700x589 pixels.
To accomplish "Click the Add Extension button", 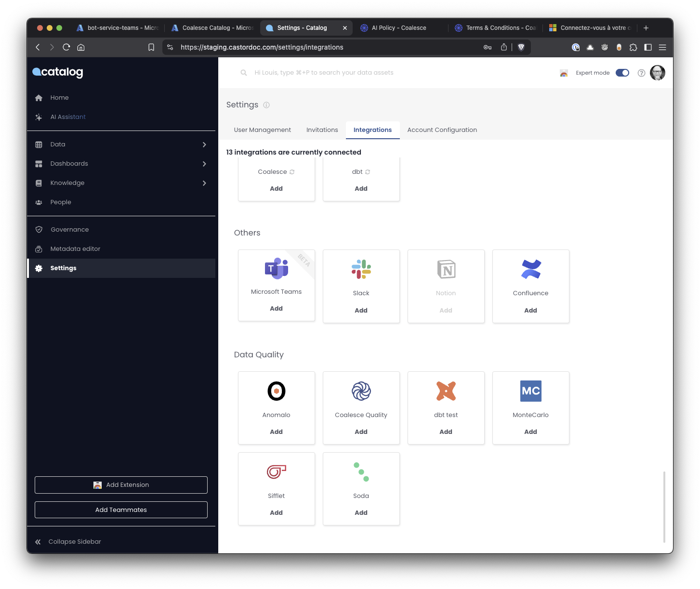I will (121, 485).
